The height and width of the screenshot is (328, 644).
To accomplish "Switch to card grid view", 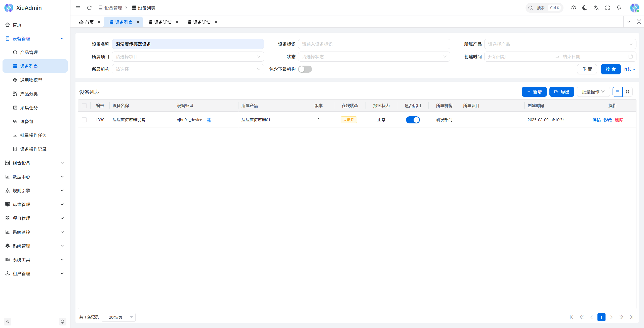I will tap(627, 92).
